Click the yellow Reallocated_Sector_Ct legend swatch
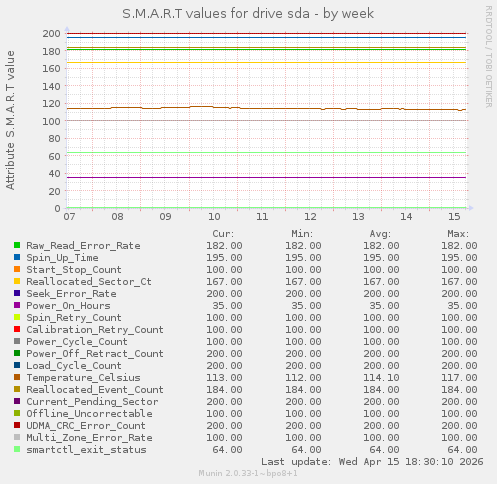Viewport: 497px width, 484px height. (x=17, y=281)
